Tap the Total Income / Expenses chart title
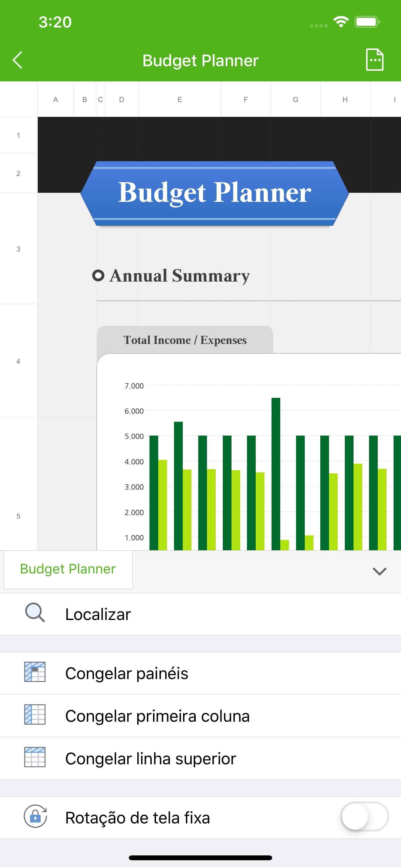The width and height of the screenshot is (401, 868). coord(185,340)
